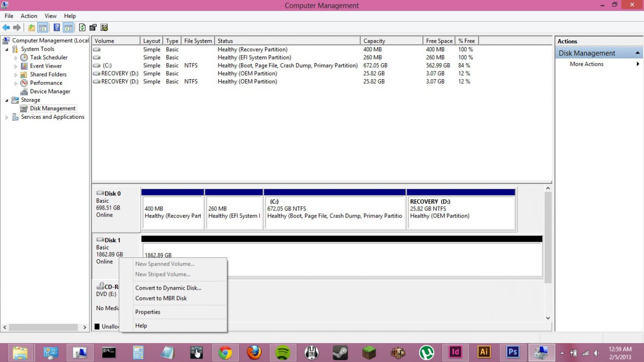Expand the Services and Applications node
This screenshot has height=362, width=644.
click(6, 117)
